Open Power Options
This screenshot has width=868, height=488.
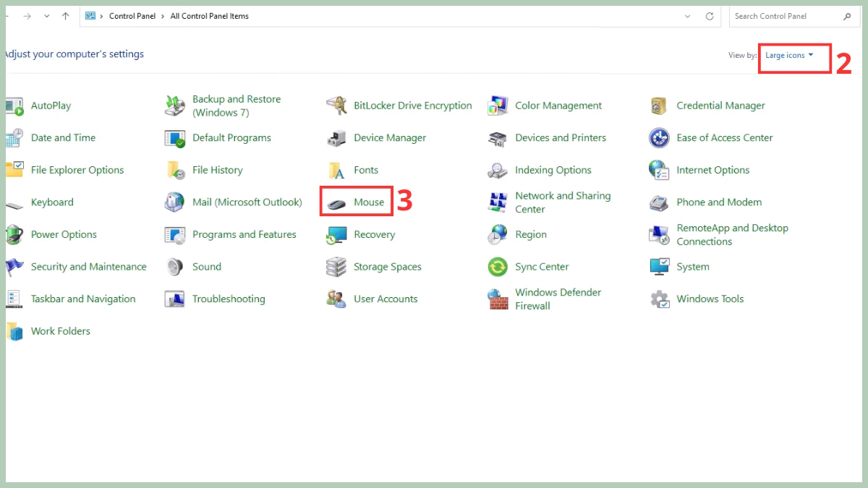64,234
